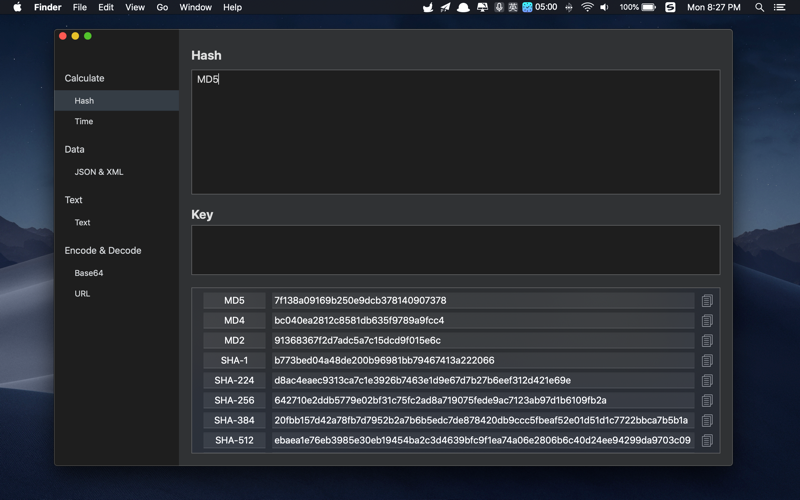Screen dimensions: 800x500
Task: Open the View menu
Action: click(135, 7)
